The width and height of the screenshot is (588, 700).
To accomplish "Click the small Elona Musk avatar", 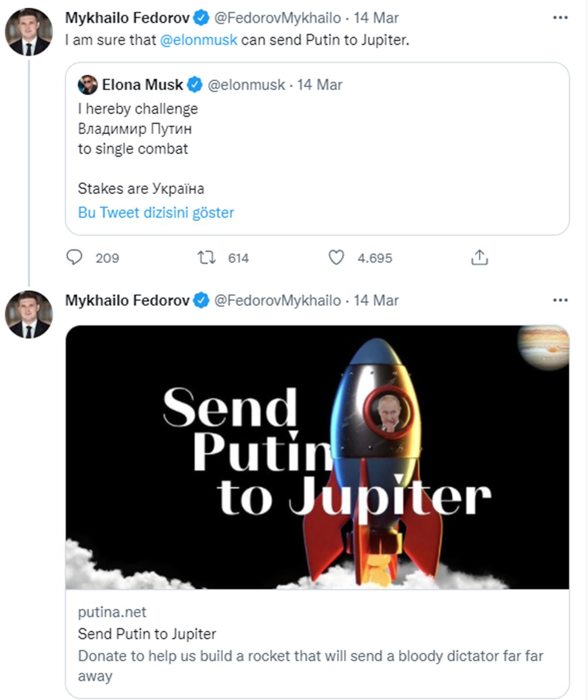I will (88, 85).
